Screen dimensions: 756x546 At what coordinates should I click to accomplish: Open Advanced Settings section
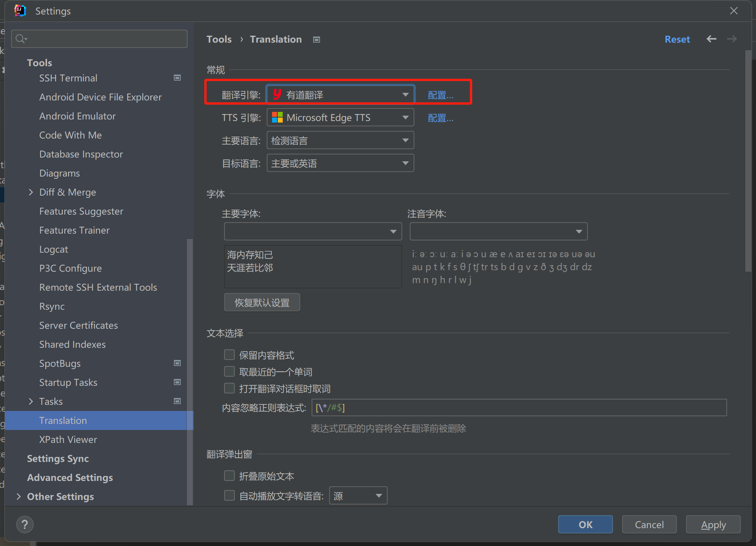coord(70,478)
